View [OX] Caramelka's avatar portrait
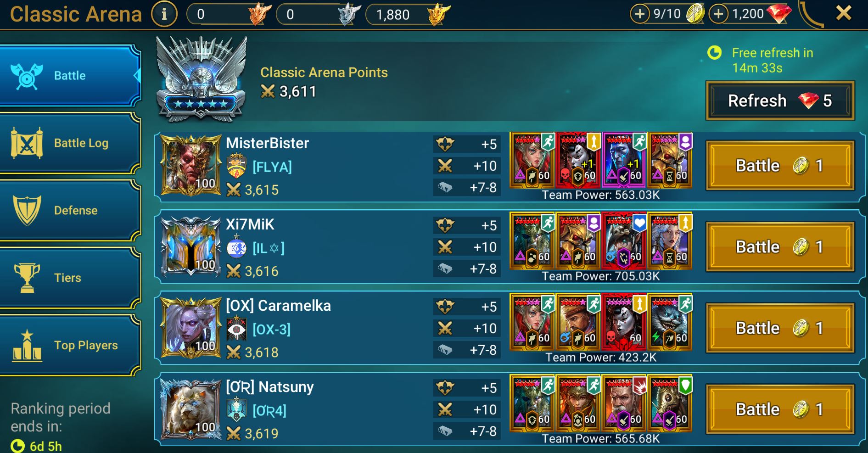This screenshot has width=868, height=453. click(x=191, y=328)
